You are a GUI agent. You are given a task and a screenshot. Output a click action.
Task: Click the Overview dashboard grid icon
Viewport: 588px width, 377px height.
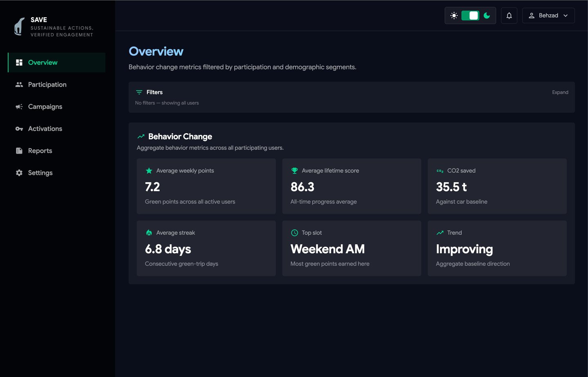[x=19, y=62]
